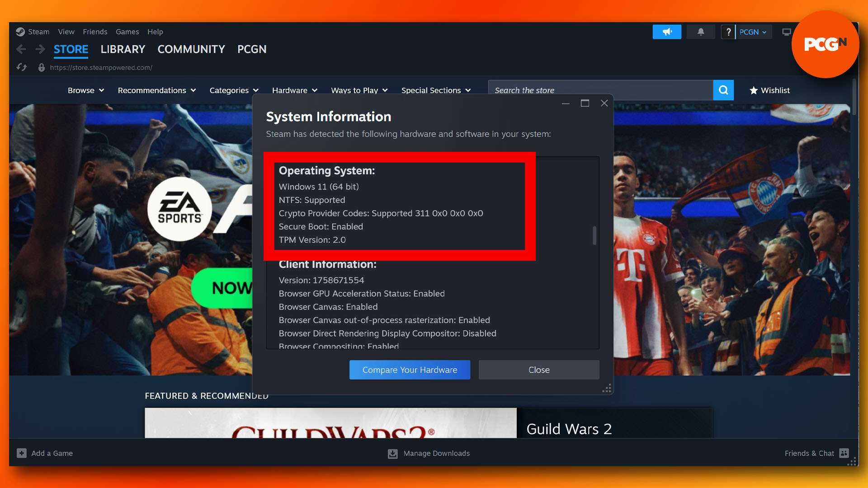Minimize the System Information dialog
This screenshot has width=868, height=488.
566,103
